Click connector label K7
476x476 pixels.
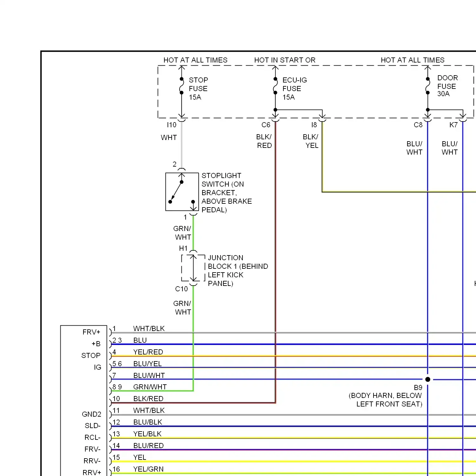(453, 125)
